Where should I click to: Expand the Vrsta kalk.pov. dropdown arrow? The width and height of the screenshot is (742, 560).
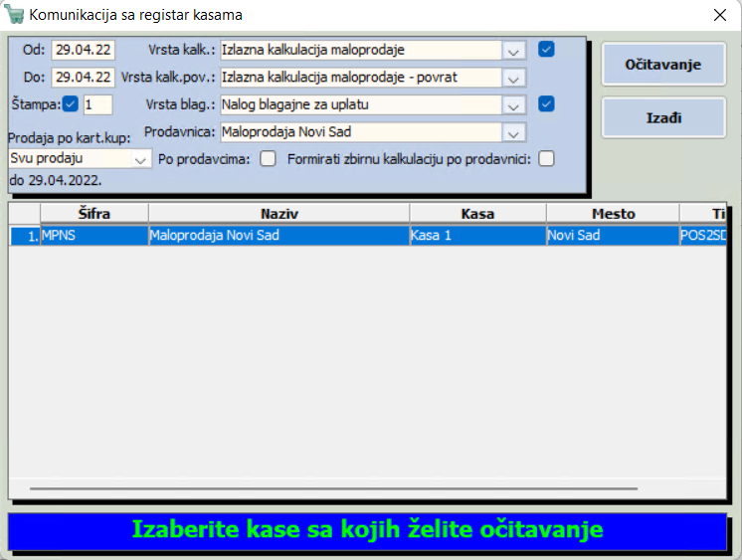pyautogui.click(x=513, y=78)
